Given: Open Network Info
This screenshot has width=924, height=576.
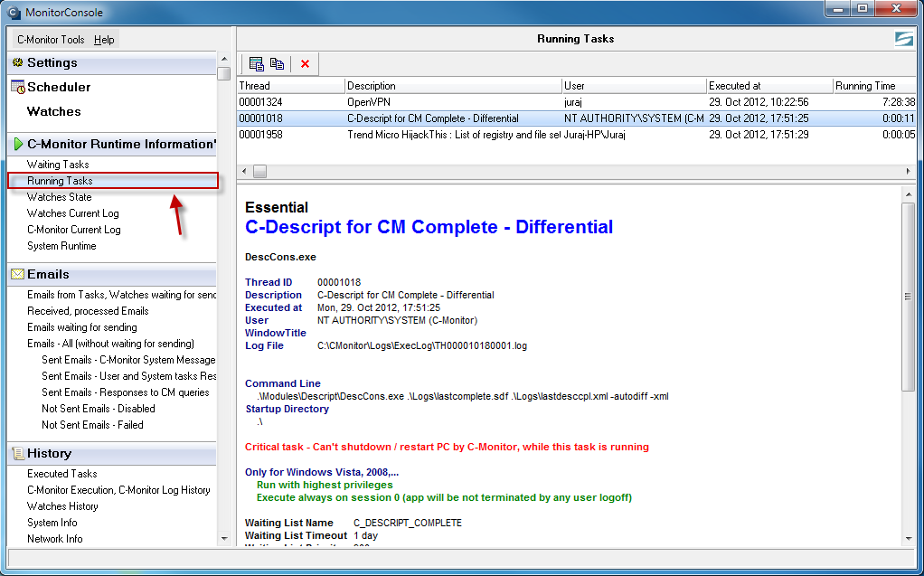Looking at the screenshot, I should (x=55, y=539).
